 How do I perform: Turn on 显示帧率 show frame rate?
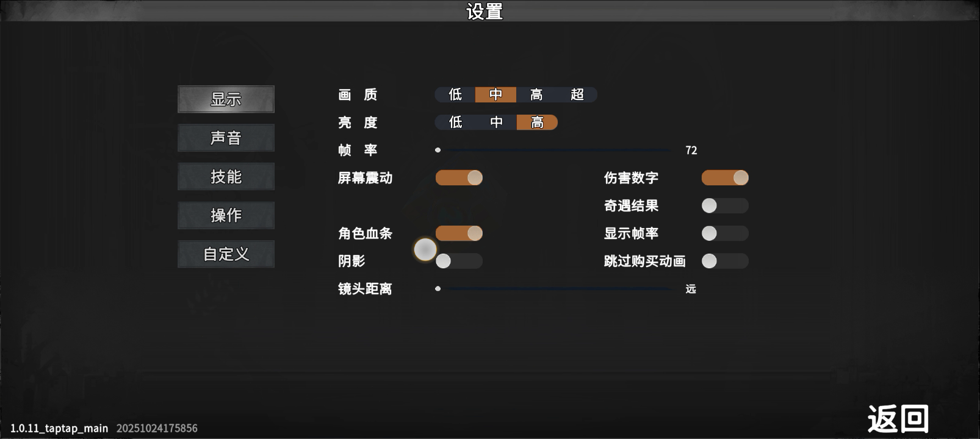click(725, 234)
